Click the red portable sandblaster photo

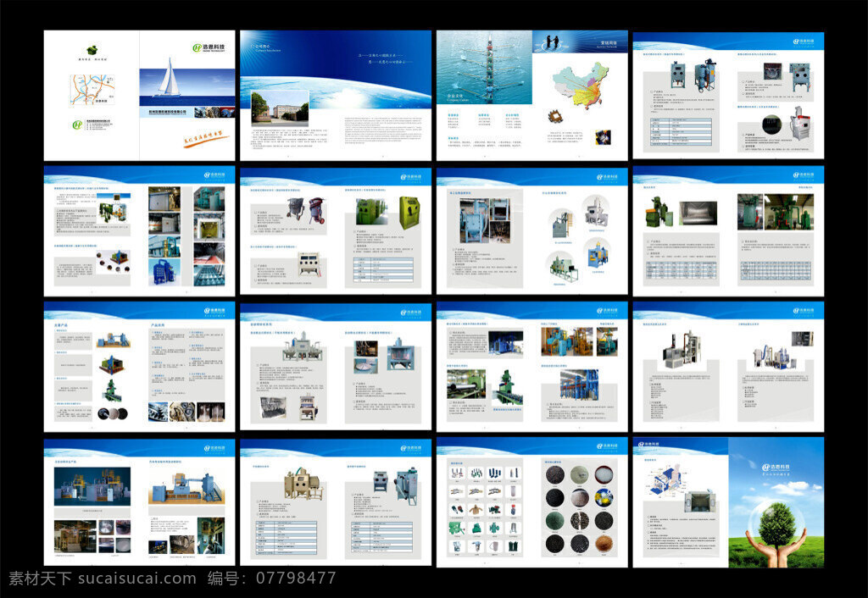(316, 210)
